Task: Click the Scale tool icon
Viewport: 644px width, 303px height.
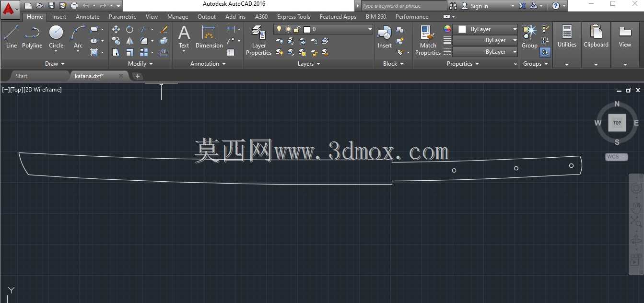Action: coord(129,52)
